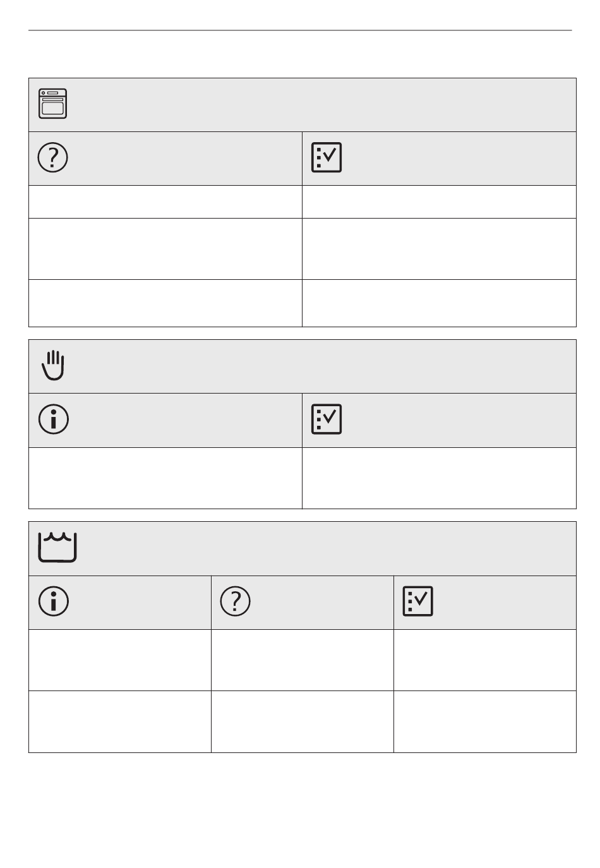The image size is (600, 868).
Task: Click the last empty cell under the oven checklist icon
Action: click(x=439, y=303)
